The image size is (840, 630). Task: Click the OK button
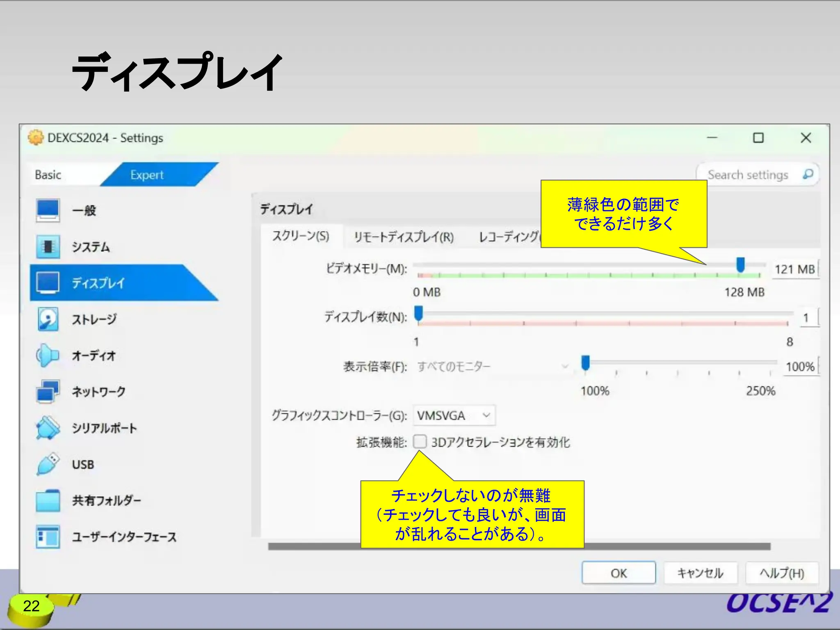[x=618, y=573]
